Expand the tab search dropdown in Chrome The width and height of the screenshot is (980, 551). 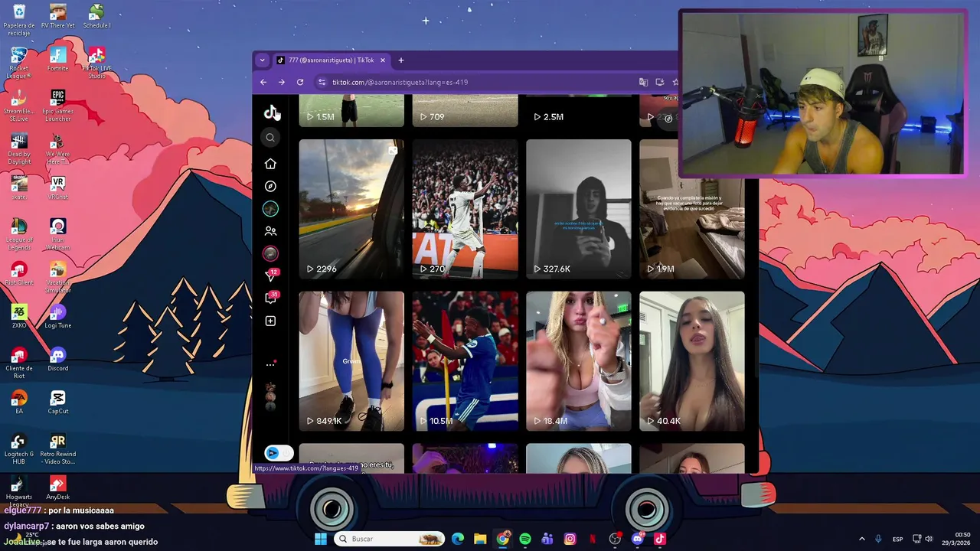click(262, 60)
